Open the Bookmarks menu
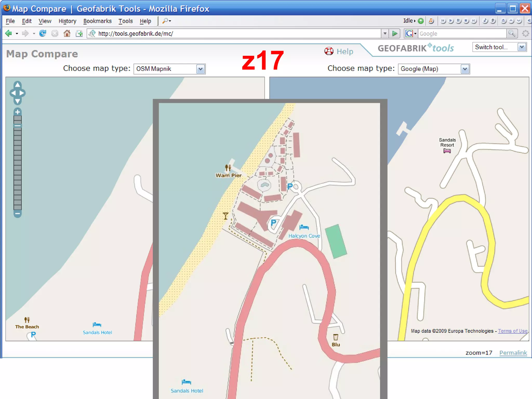532x399 pixels. [97, 21]
